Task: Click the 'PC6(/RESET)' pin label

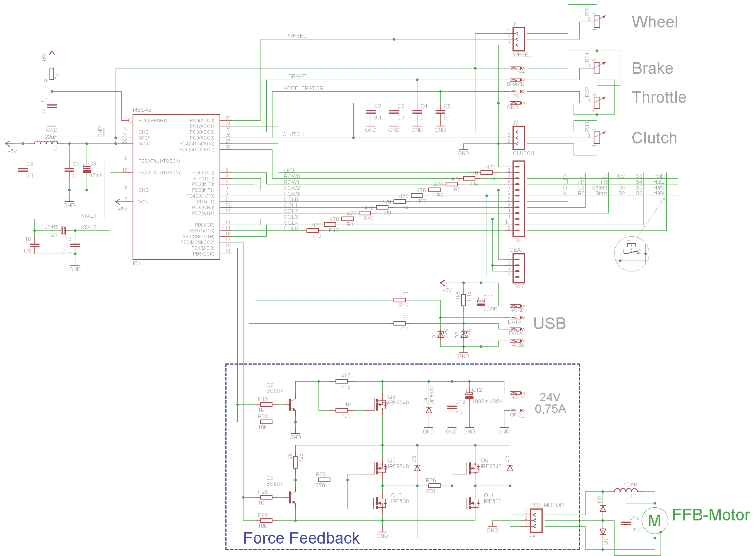Action: tap(153, 121)
